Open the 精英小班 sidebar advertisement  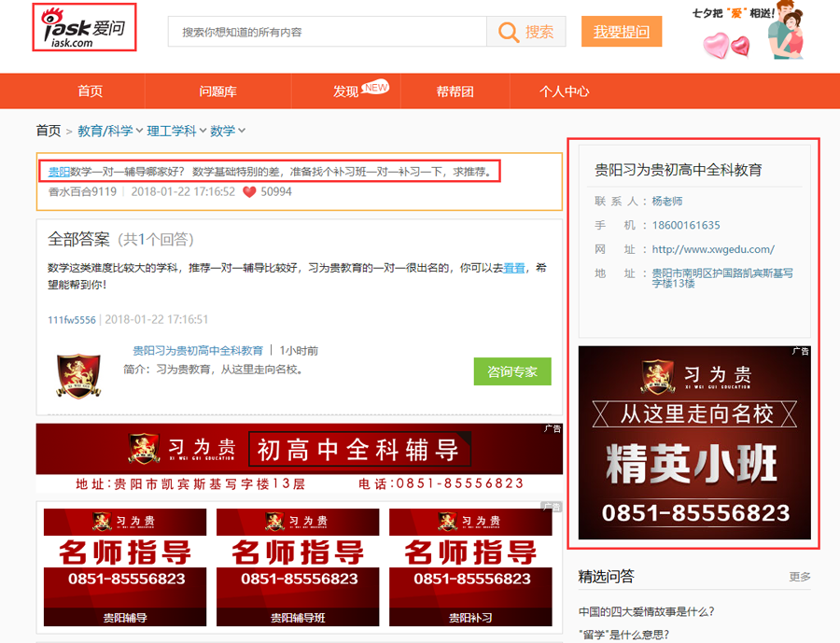(694, 442)
